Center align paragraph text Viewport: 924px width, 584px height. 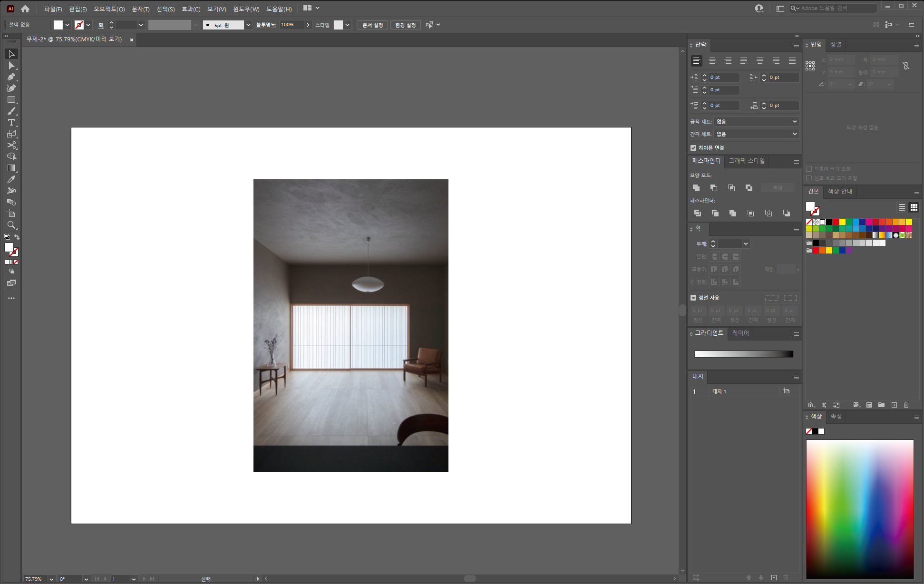pos(712,61)
